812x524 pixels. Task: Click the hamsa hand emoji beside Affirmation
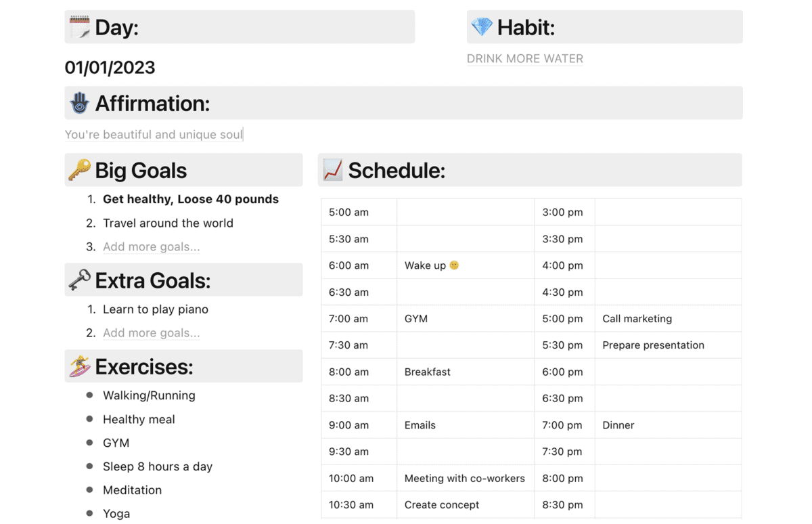[80, 104]
